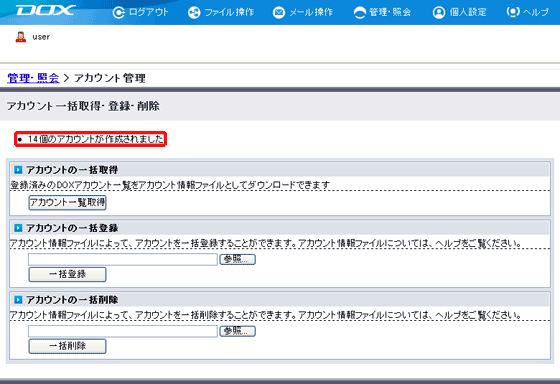
Task: Follow 管理・照会 breadcrumb link
Action: (x=33, y=78)
